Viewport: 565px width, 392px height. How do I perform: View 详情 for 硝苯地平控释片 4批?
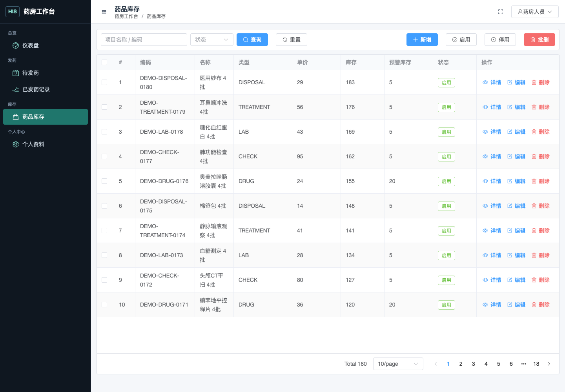(x=492, y=305)
